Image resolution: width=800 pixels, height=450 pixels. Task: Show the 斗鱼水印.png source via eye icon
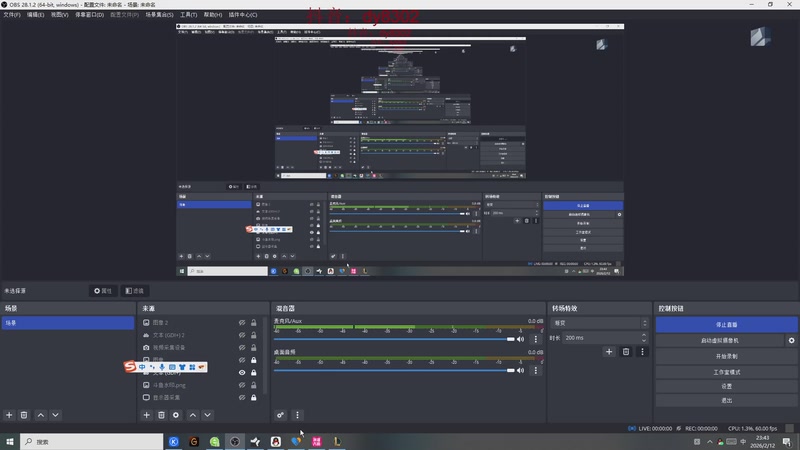click(242, 385)
